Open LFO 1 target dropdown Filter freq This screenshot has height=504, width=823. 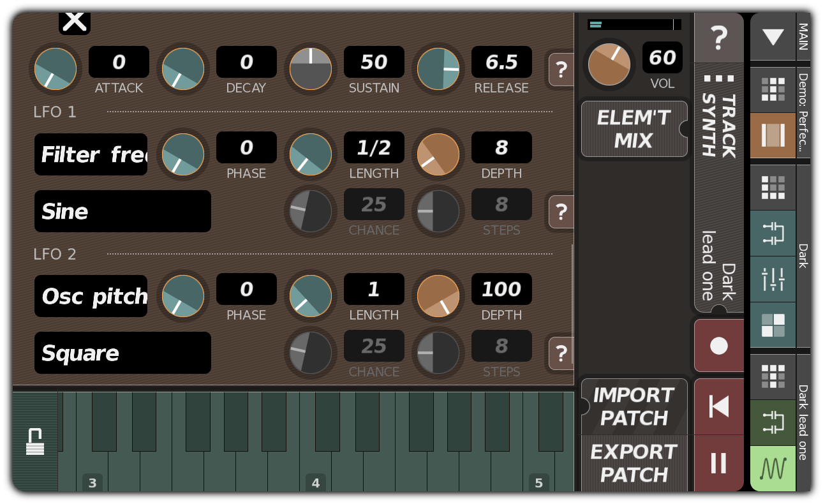coord(91,154)
